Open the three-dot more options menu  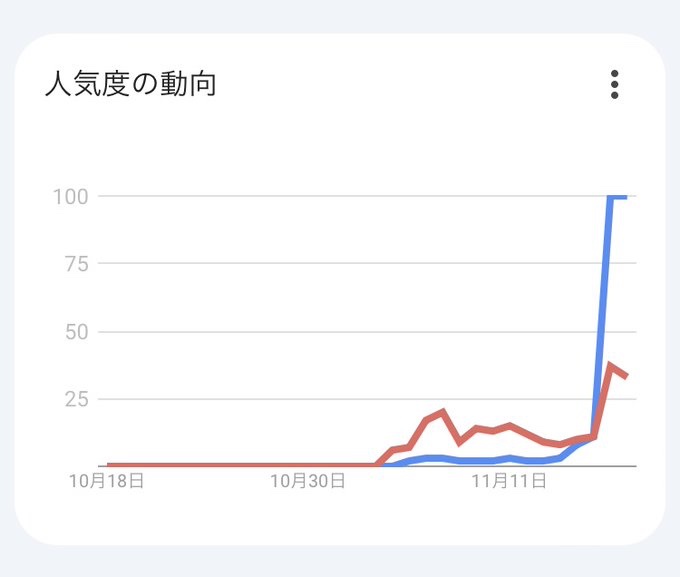pyautogui.click(x=614, y=85)
